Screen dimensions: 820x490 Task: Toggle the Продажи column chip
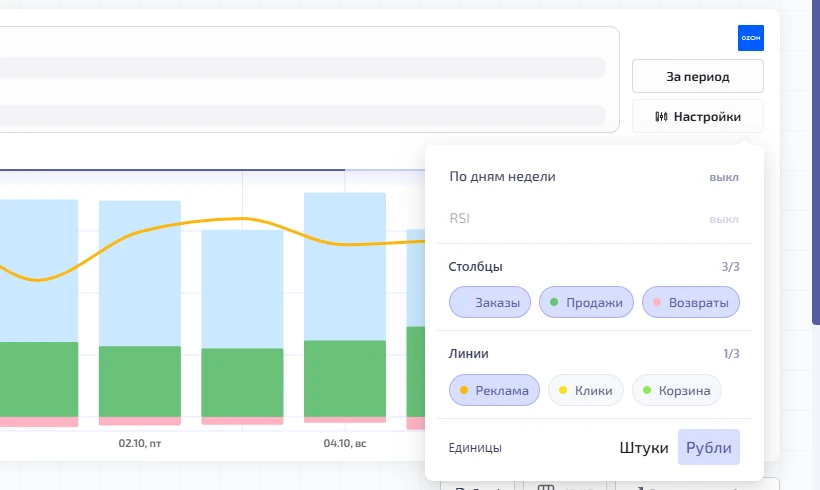586,302
